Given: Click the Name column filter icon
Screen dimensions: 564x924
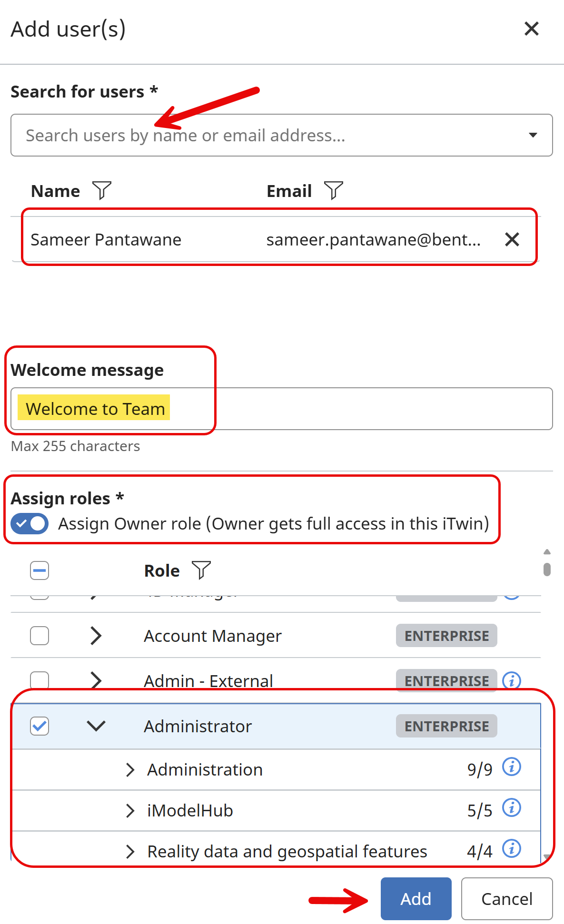Looking at the screenshot, I should click(x=102, y=190).
